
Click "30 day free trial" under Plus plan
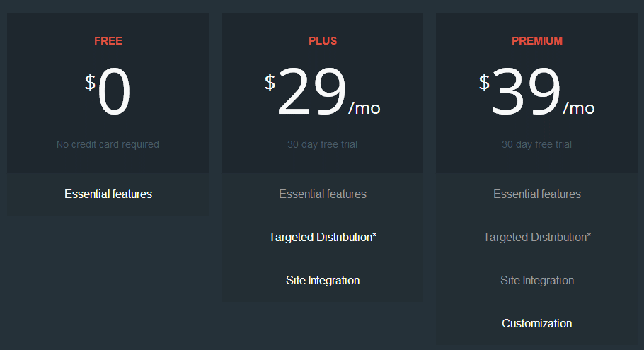(x=322, y=144)
